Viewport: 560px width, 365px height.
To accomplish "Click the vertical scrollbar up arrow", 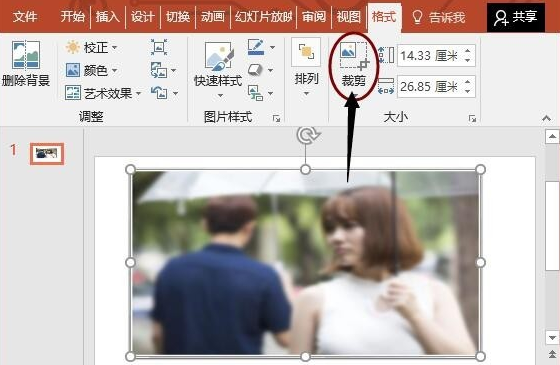I will click(x=552, y=136).
